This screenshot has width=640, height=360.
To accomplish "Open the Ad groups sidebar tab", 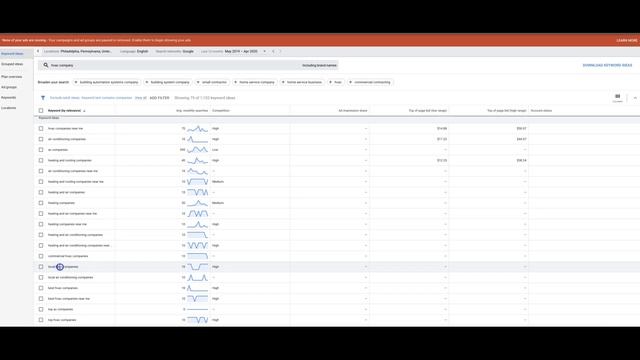I will [9, 87].
